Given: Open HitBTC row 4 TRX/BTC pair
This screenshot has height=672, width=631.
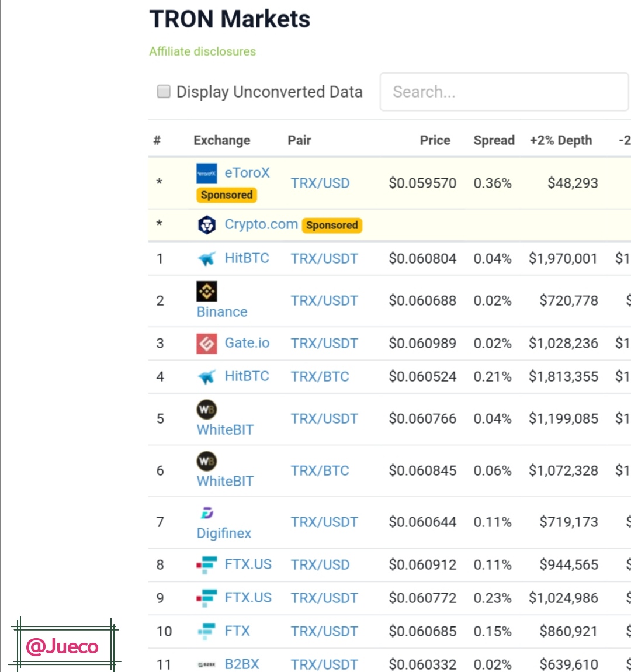Looking at the screenshot, I should click(x=320, y=377).
